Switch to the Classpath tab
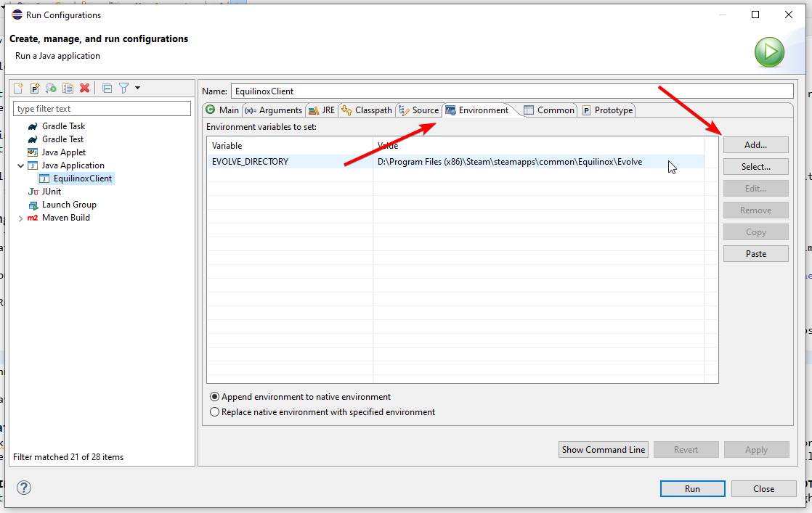 point(367,110)
